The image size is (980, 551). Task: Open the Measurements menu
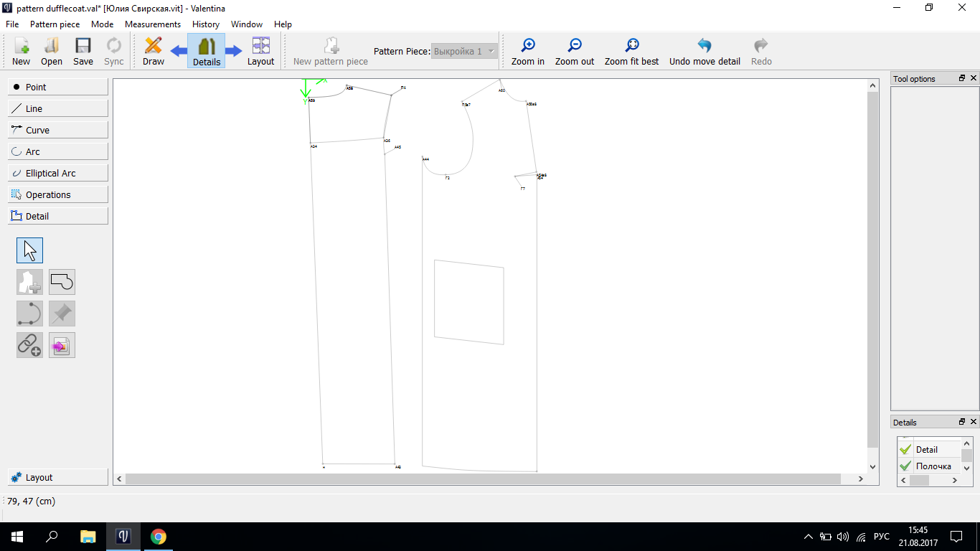coord(152,24)
